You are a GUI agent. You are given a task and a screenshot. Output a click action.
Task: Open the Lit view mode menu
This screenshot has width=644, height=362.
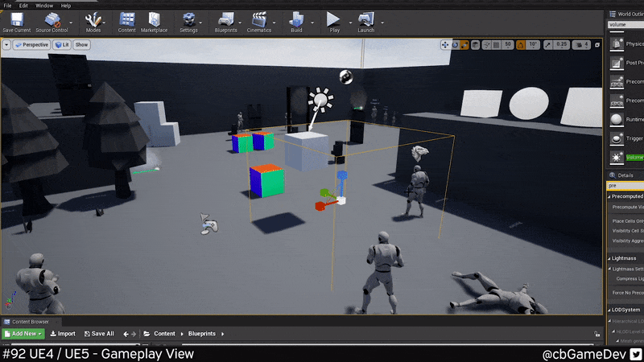pyautogui.click(x=62, y=45)
